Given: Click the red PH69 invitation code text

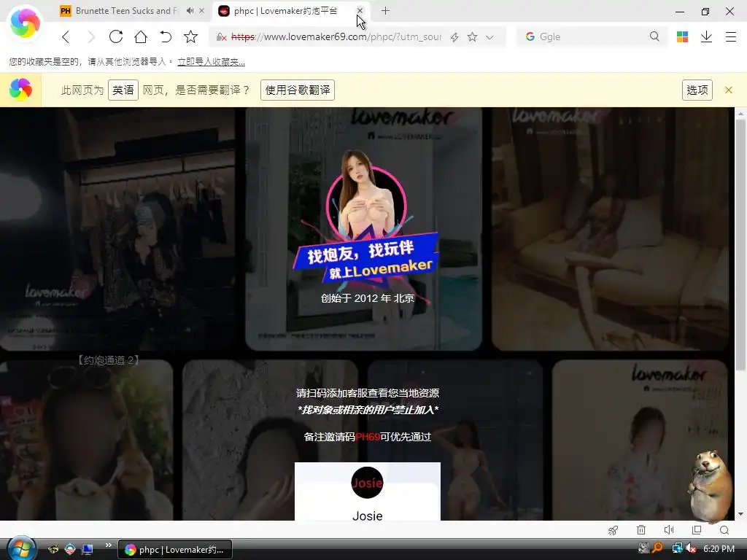Looking at the screenshot, I should pyautogui.click(x=368, y=437).
